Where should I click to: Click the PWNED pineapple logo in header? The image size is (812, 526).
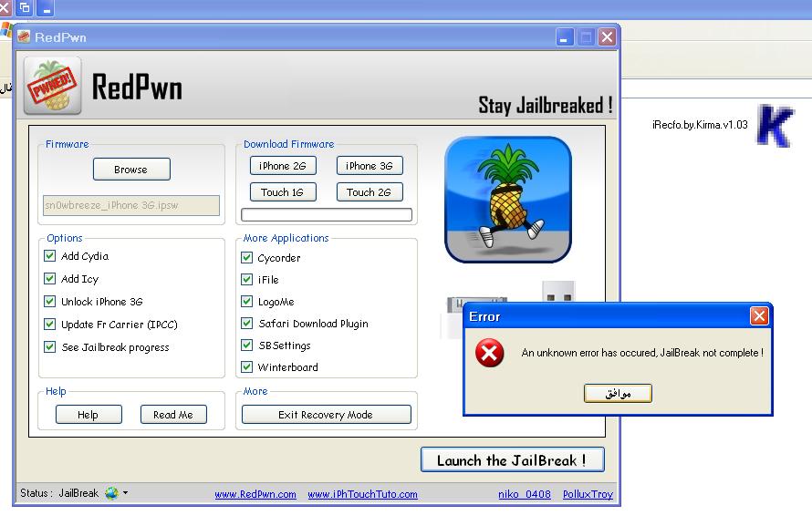[x=52, y=86]
